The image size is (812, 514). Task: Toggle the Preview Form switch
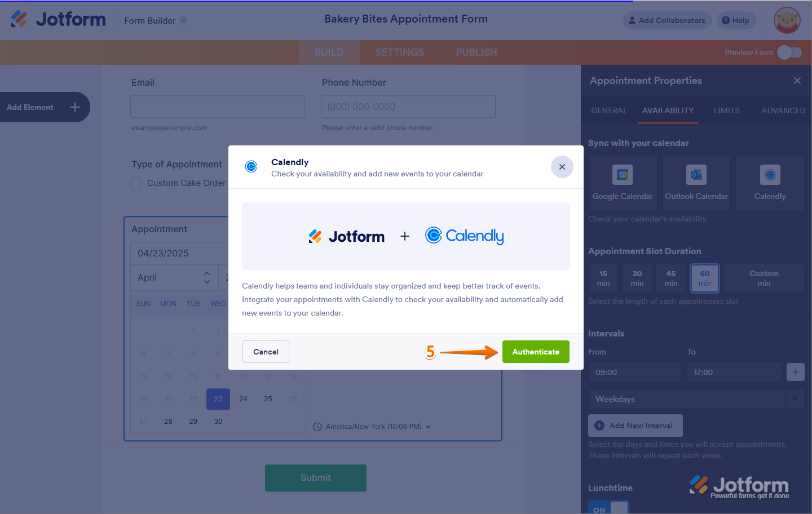(x=789, y=52)
